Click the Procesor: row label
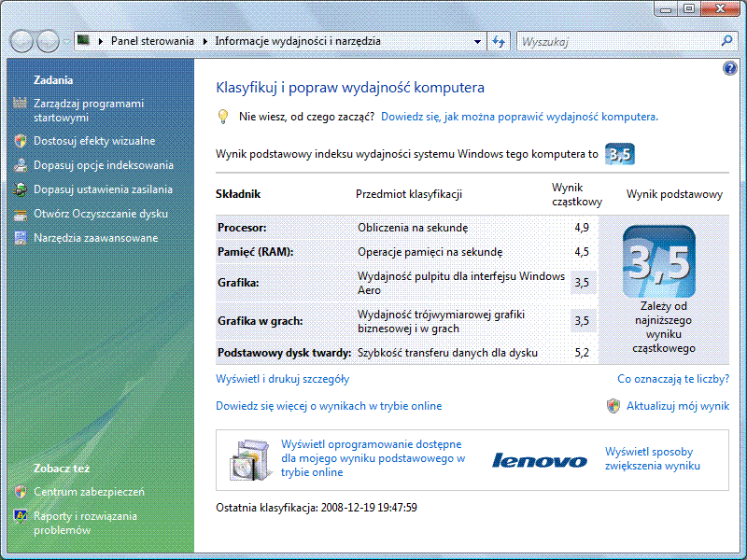Screen dimensions: 747x560 [x=242, y=228]
